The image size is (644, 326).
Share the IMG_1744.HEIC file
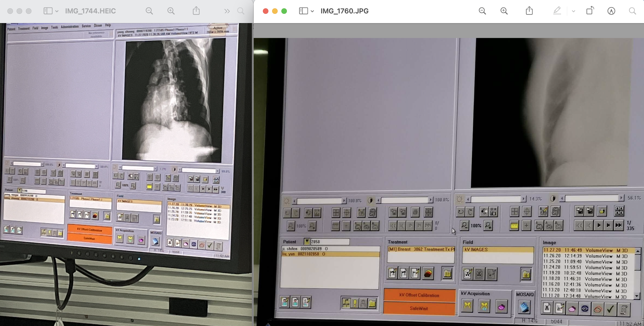coord(196,11)
